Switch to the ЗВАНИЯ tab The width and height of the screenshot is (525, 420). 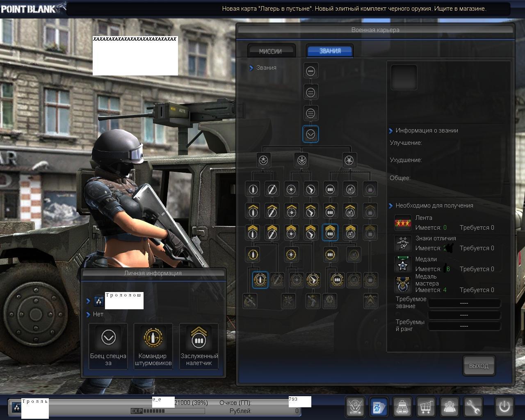[x=330, y=51]
